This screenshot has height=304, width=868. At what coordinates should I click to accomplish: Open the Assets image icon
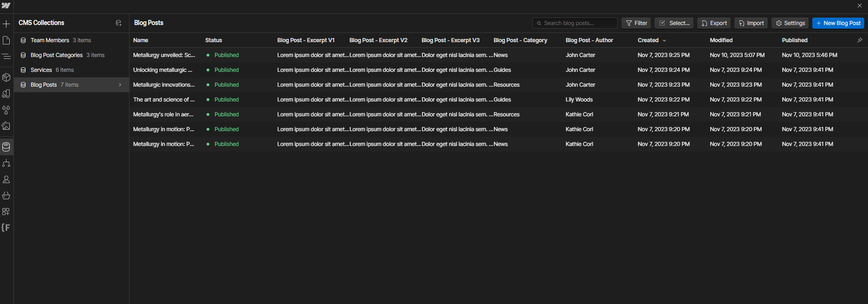tap(6, 126)
